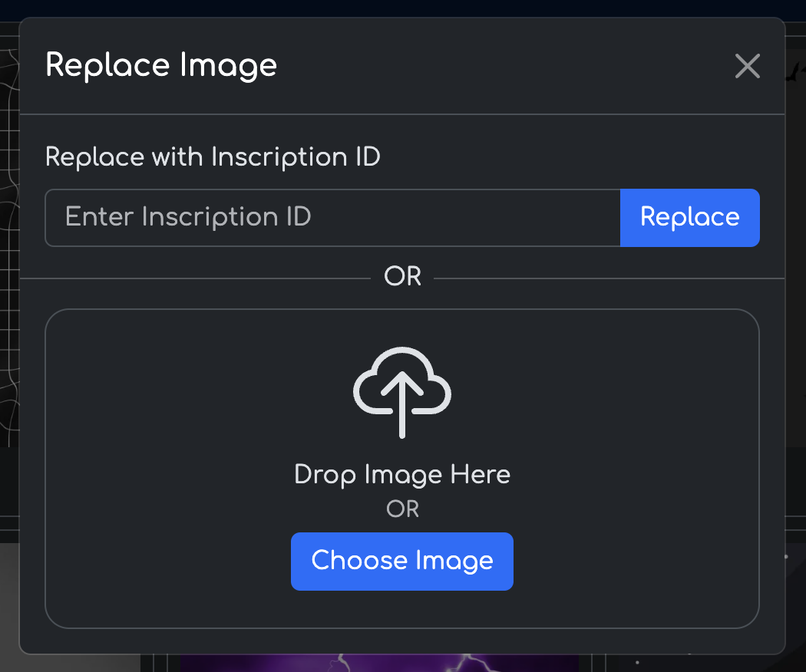The image size is (806, 672).
Task: Click the small OR above Choose Image
Action: (402, 509)
